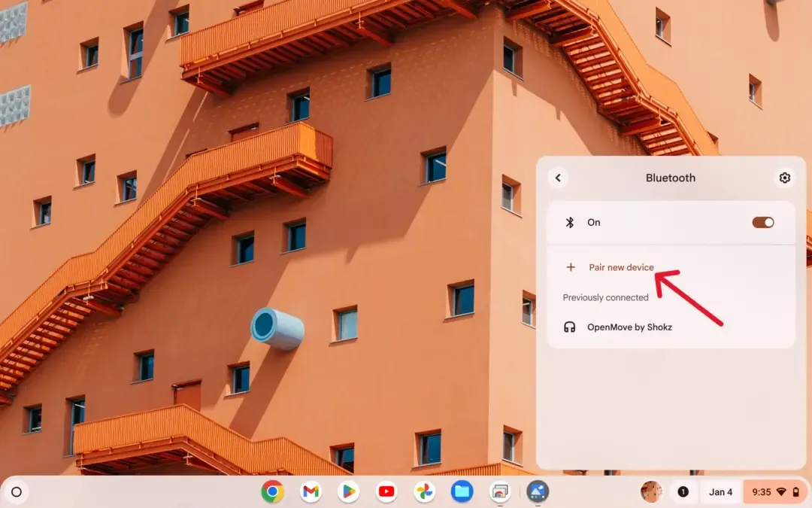Image resolution: width=812 pixels, height=508 pixels.
Task: Connect to OpenMove by Shokz
Action: tap(671, 327)
